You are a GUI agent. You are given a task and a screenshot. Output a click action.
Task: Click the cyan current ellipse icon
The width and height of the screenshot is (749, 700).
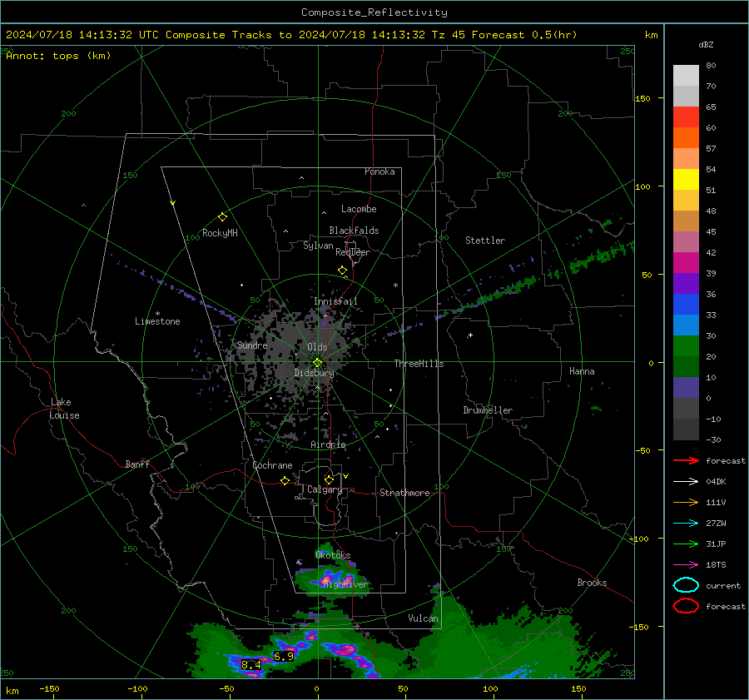(686, 585)
